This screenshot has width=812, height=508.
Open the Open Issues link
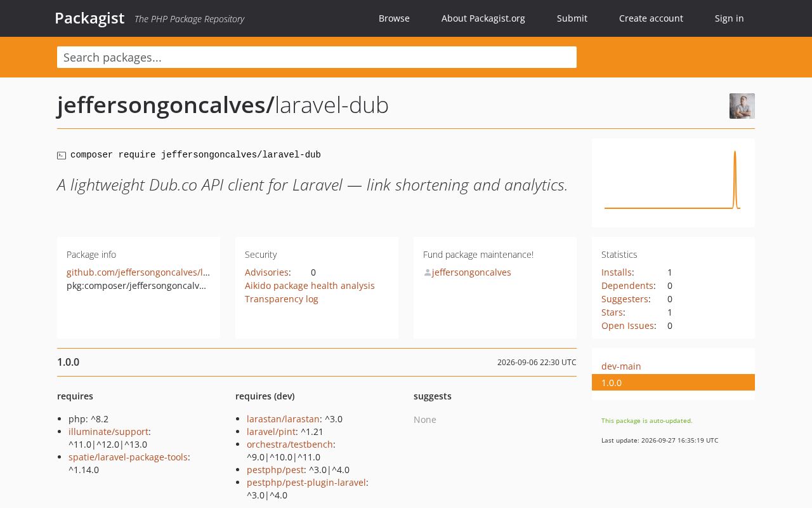point(627,326)
